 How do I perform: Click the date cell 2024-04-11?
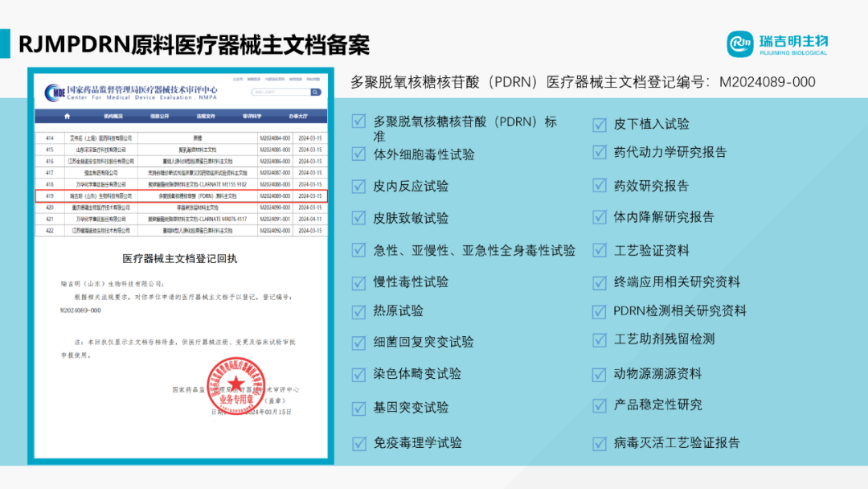(x=310, y=220)
